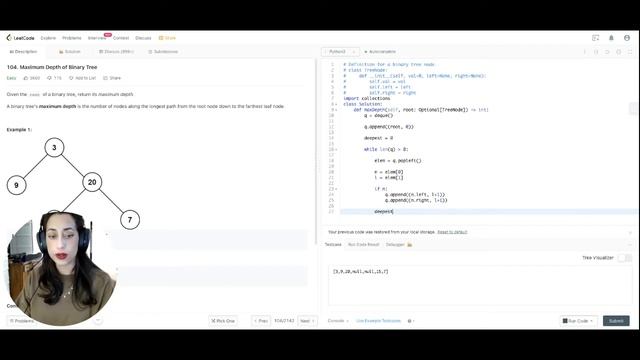Click the Submit button
The height and width of the screenshot is (360, 640).
[x=616, y=321]
